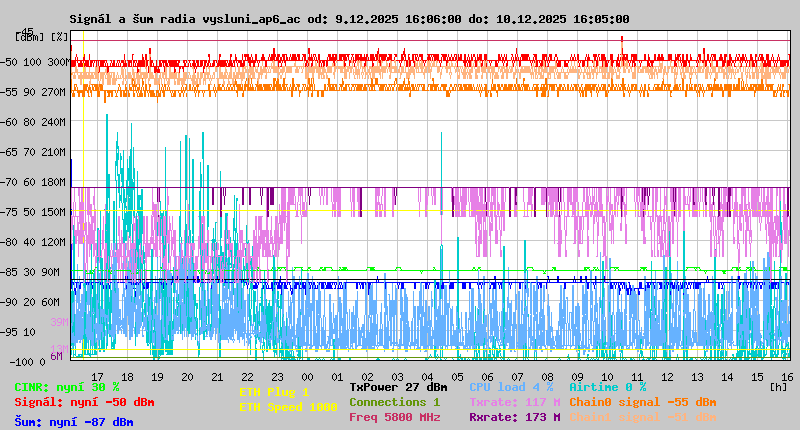Viewport: 800px width, 430px height.
Task: Select the Freq 5800 MHz label
Action: (394, 417)
